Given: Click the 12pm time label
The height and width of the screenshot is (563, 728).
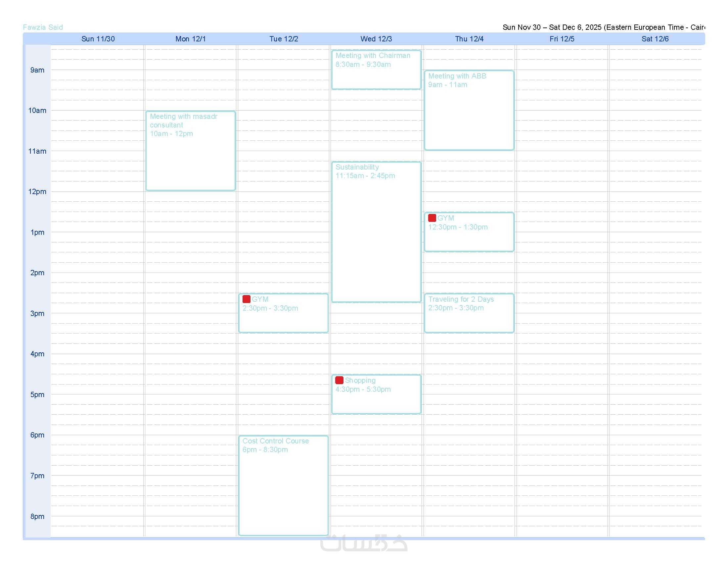Looking at the screenshot, I should (x=37, y=192).
